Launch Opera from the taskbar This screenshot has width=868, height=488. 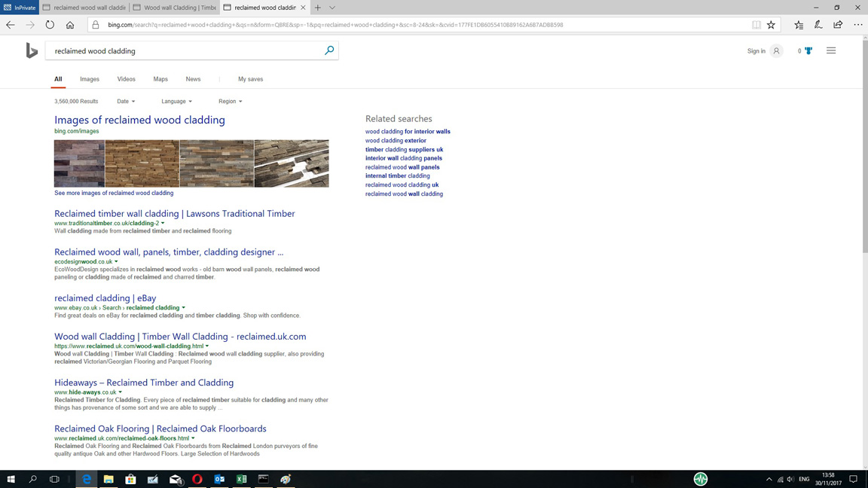pyautogui.click(x=197, y=479)
